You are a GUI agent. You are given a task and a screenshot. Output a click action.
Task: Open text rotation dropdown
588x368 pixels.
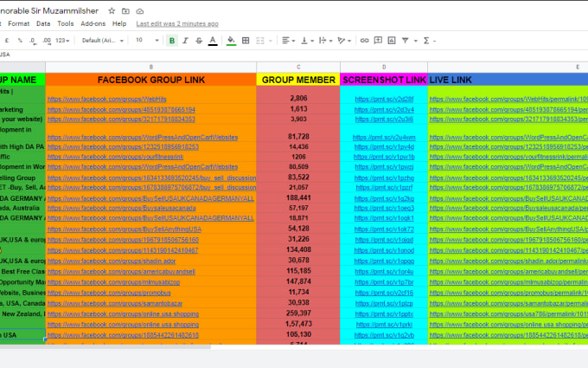coord(343,40)
